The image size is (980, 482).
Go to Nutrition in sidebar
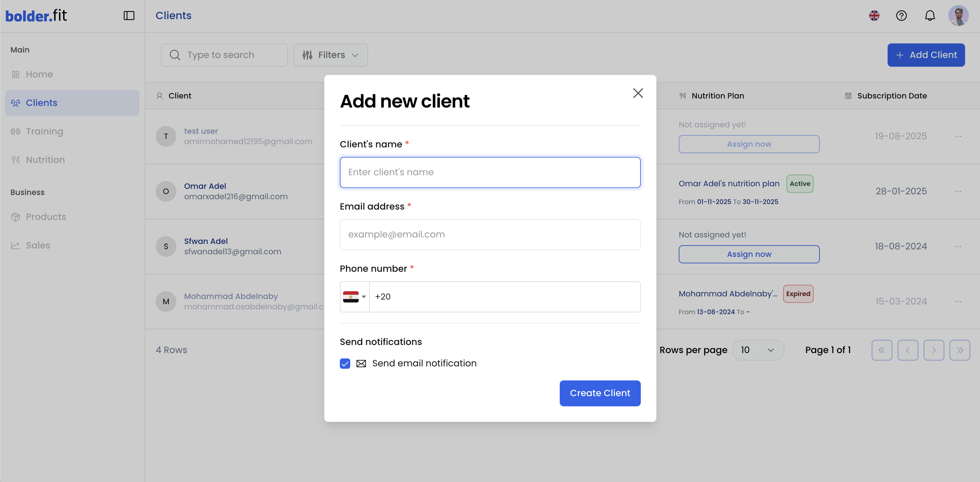[x=45, y=160]
